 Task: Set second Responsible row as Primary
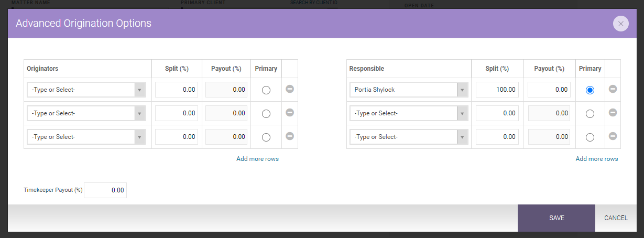[590, 114]
